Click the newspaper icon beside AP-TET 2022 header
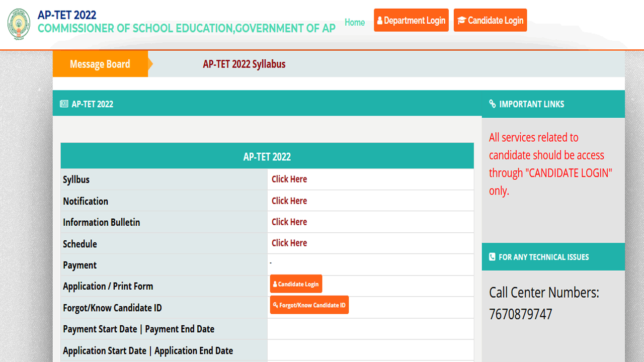 (x=64, y=104)
